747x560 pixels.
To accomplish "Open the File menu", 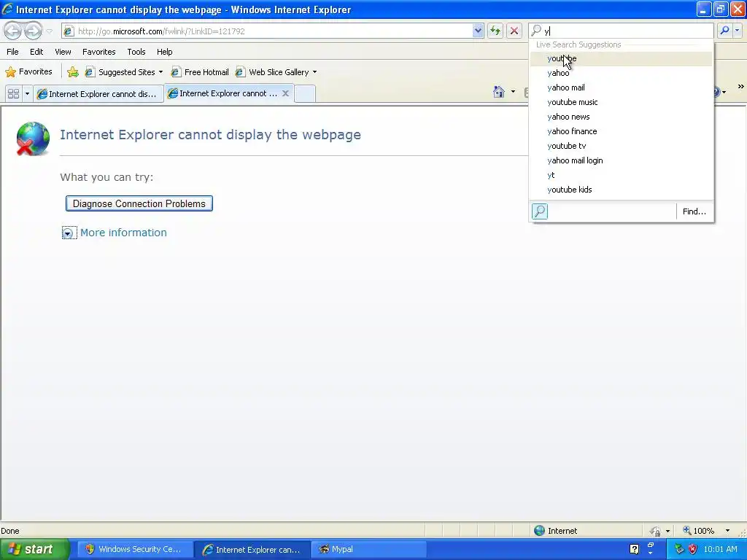I will [12, 52].
